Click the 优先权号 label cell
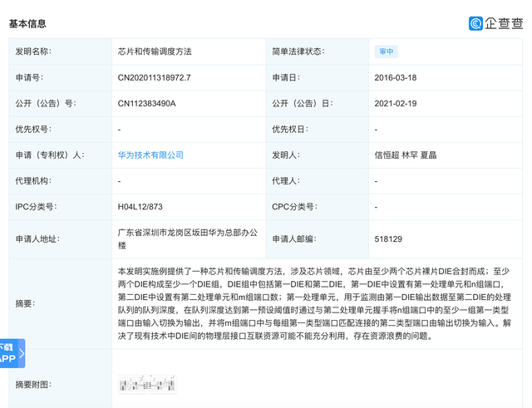This screenshot has width=532, height=408. (61, 130)
